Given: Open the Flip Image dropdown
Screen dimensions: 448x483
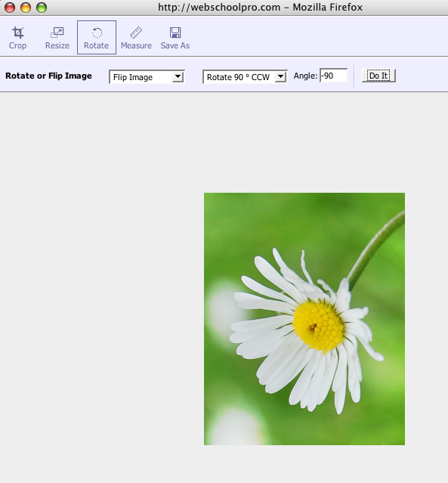Looking at the screenshot, I should click(x=147, y=77).
